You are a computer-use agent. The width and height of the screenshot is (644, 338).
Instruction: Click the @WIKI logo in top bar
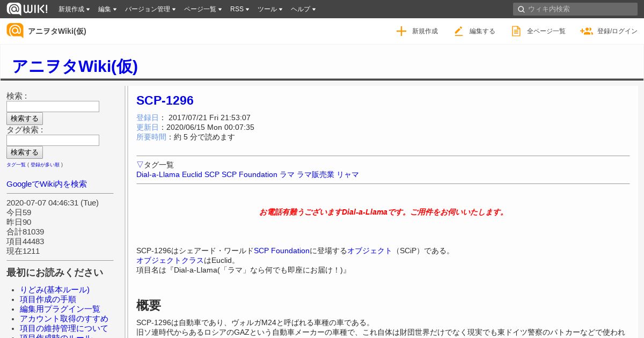pyautogui.click(x=27, y=9)
